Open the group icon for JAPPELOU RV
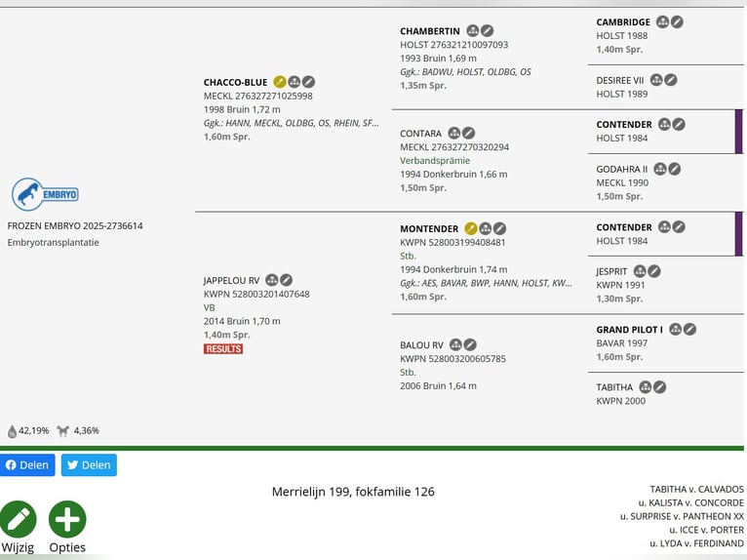 tap(272, 280)
